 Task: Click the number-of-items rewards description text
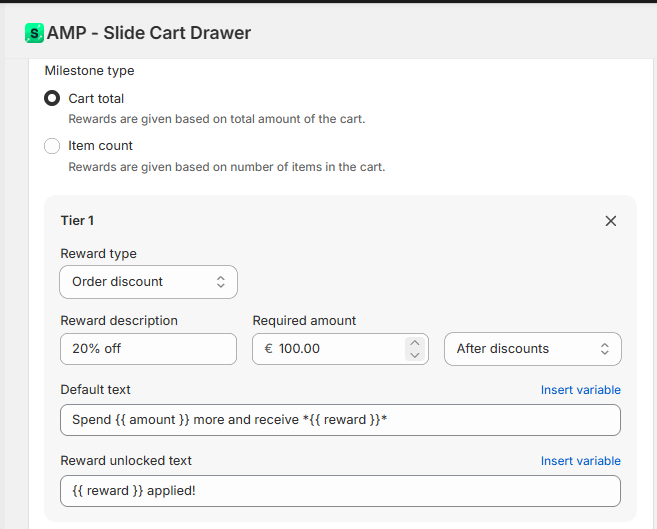pyautogui.click(x=226, y=167)
